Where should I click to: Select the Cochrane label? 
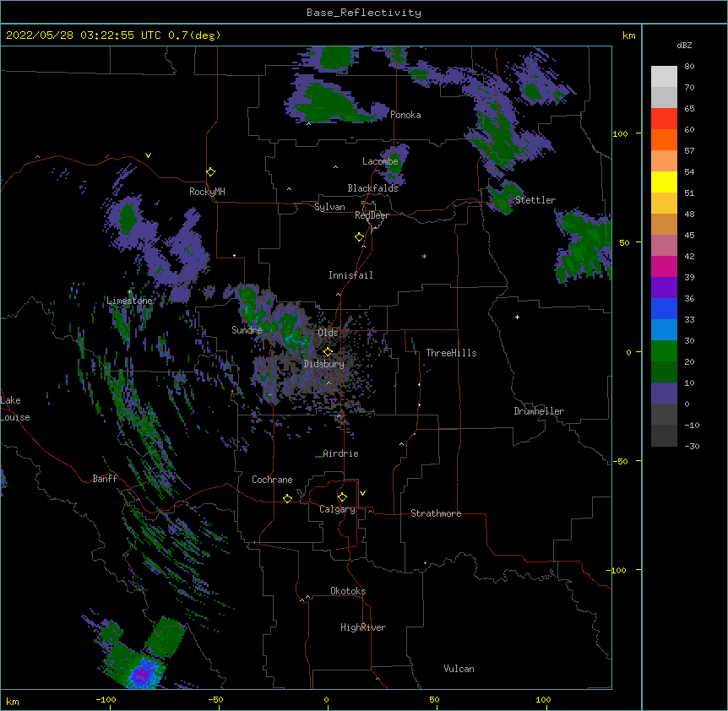click(272, 480)
